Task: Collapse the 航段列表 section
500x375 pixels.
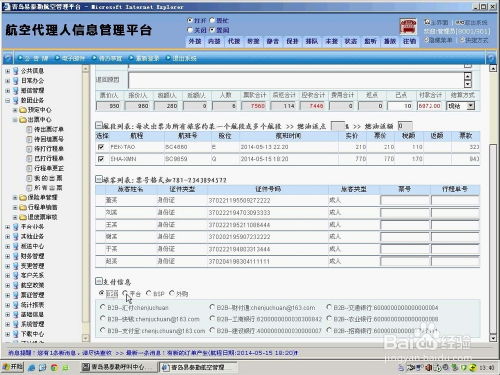Action: click(x=98, y=126)
